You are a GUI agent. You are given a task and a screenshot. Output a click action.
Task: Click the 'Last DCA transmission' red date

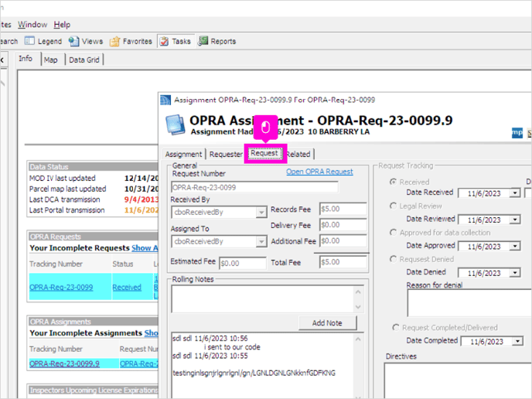(142, 199)
